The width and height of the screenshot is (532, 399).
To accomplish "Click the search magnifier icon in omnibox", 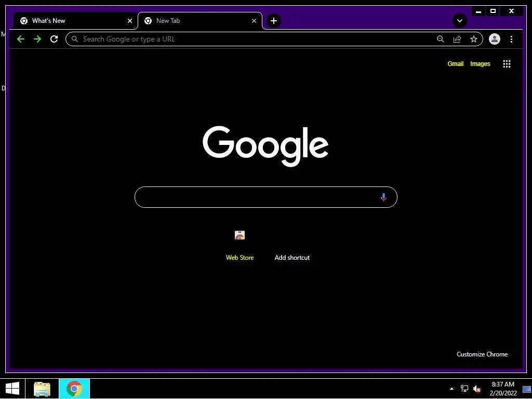I will (x=75, y=39).
